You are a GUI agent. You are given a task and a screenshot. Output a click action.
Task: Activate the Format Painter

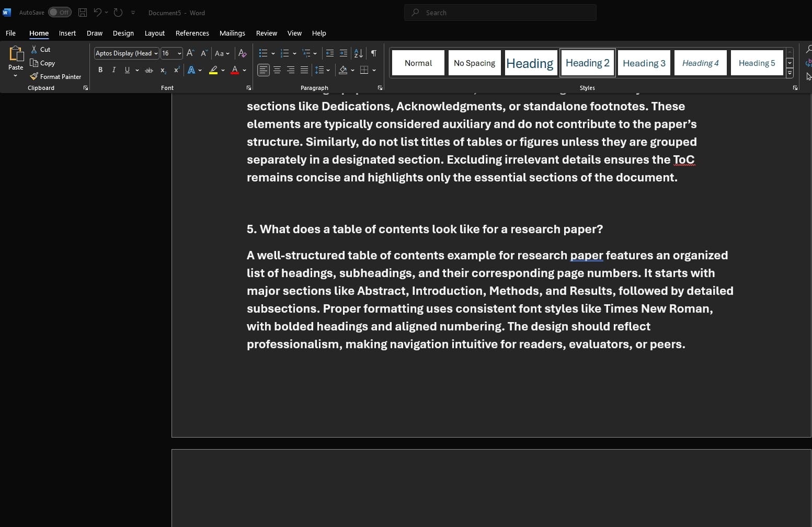coord(55,76)
